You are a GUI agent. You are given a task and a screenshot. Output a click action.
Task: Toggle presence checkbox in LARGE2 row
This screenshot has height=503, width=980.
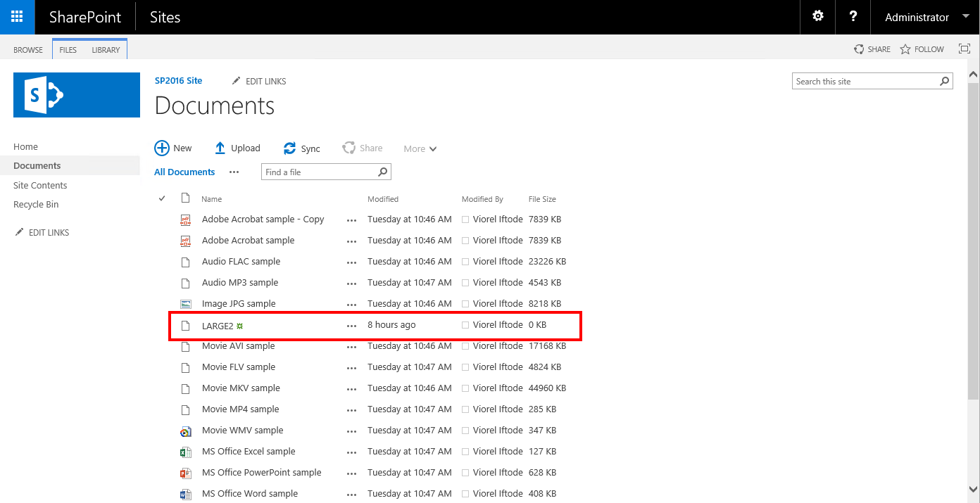pyautogui.click(x=465, y=325)
